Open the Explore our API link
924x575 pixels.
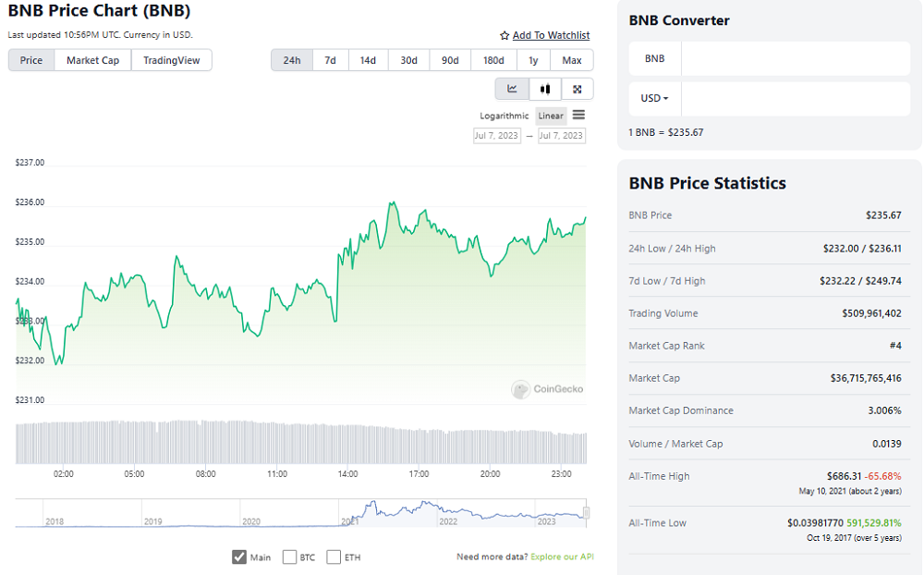tap(562, 557)
